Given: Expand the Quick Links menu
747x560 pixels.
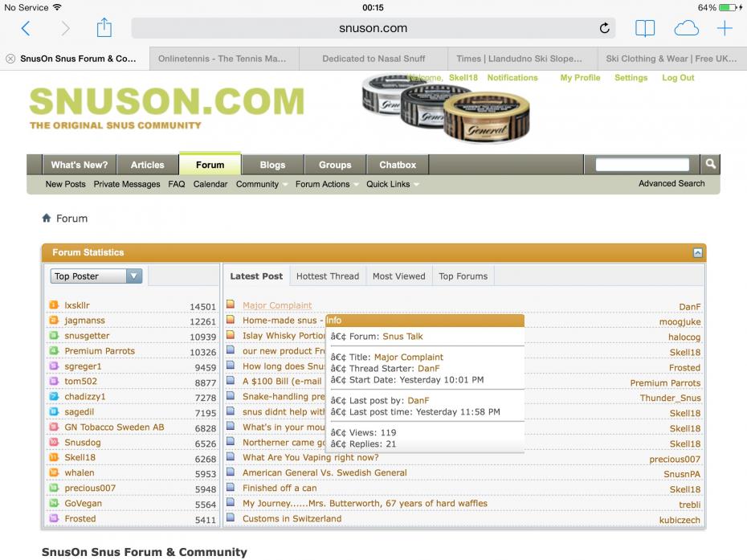Looking at the screenshot, I should (391, 184).
